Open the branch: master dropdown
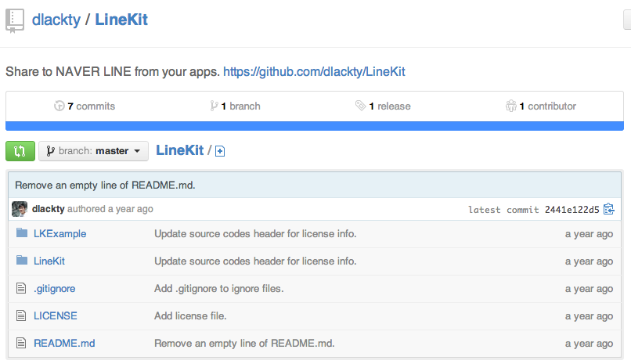Screen dimensions: 631x364 pos(93,151)
